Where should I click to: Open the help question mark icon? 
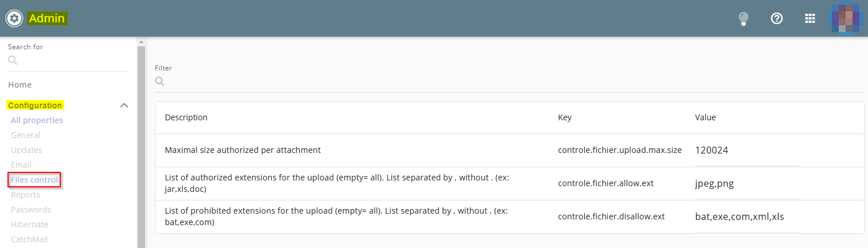click(777, 18)
